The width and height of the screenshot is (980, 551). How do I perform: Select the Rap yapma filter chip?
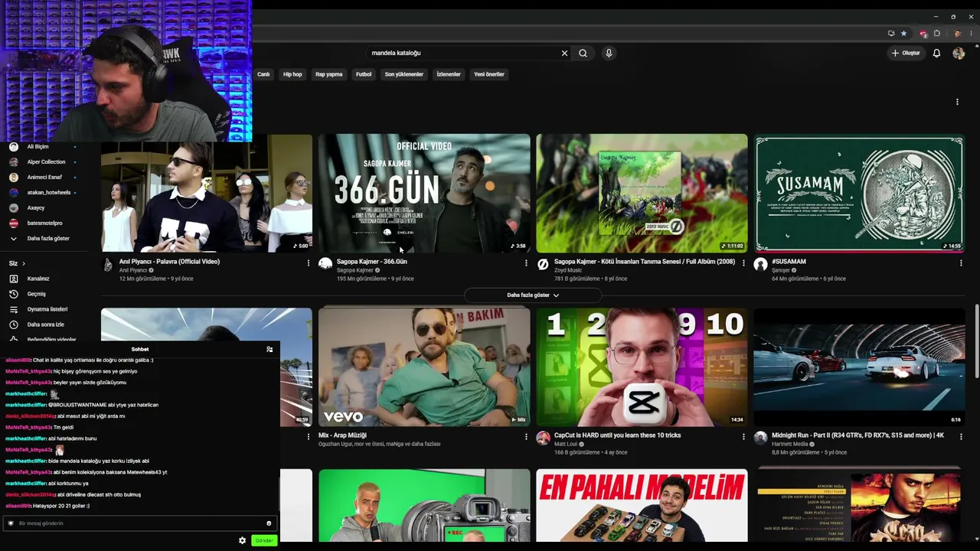coord(329,74)
